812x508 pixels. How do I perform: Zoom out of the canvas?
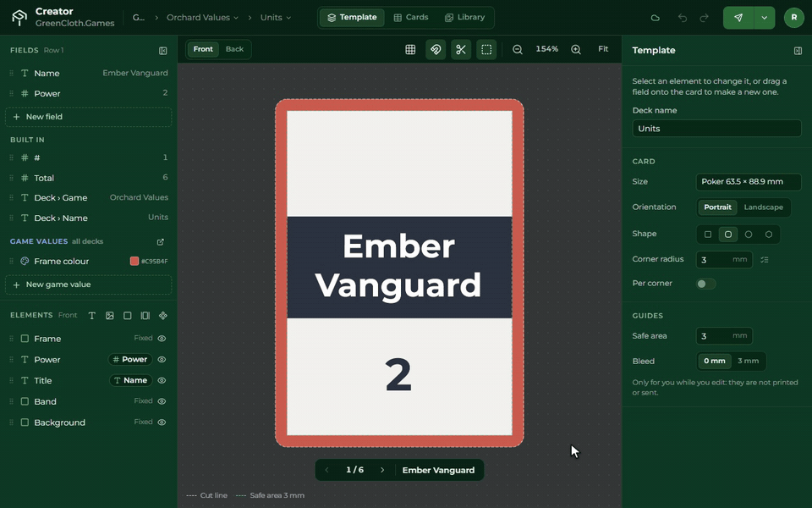coord(518,49)
